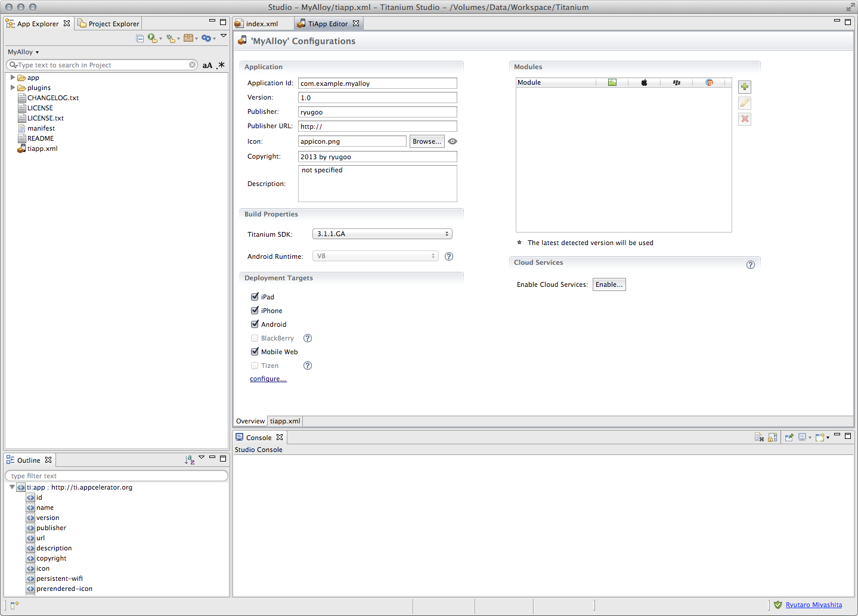Open the Outline view menu triangle
This screenshot has height=616, width=858.
tap(202, 457)
